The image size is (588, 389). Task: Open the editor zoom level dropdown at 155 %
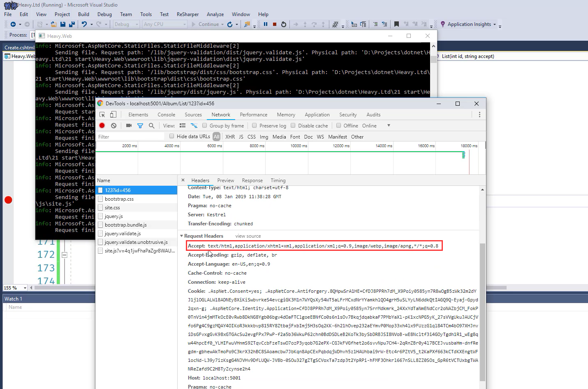(25, 288)
